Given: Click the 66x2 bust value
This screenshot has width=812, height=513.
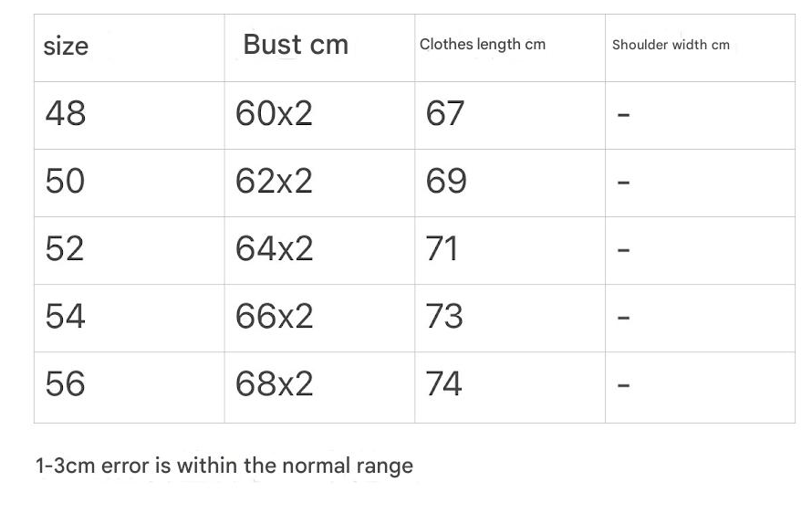Looking at the screenshot, I should pos(274,316).
